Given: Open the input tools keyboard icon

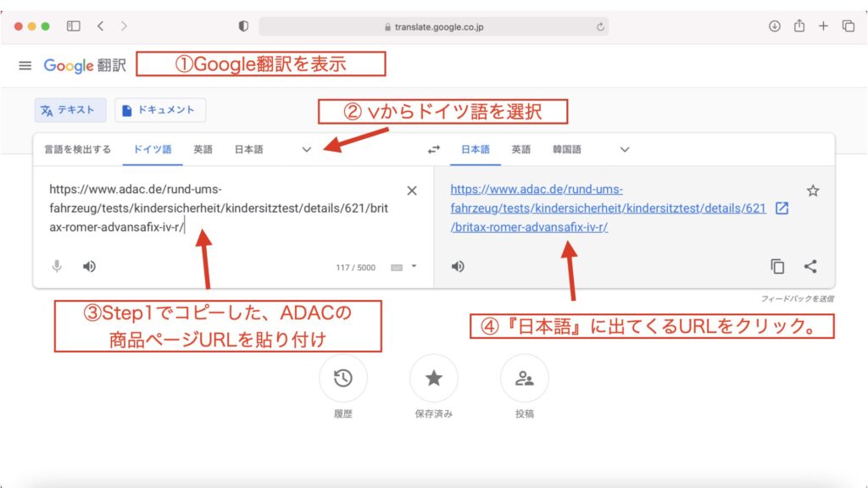Looking at the screenshot, I should 397,268.
